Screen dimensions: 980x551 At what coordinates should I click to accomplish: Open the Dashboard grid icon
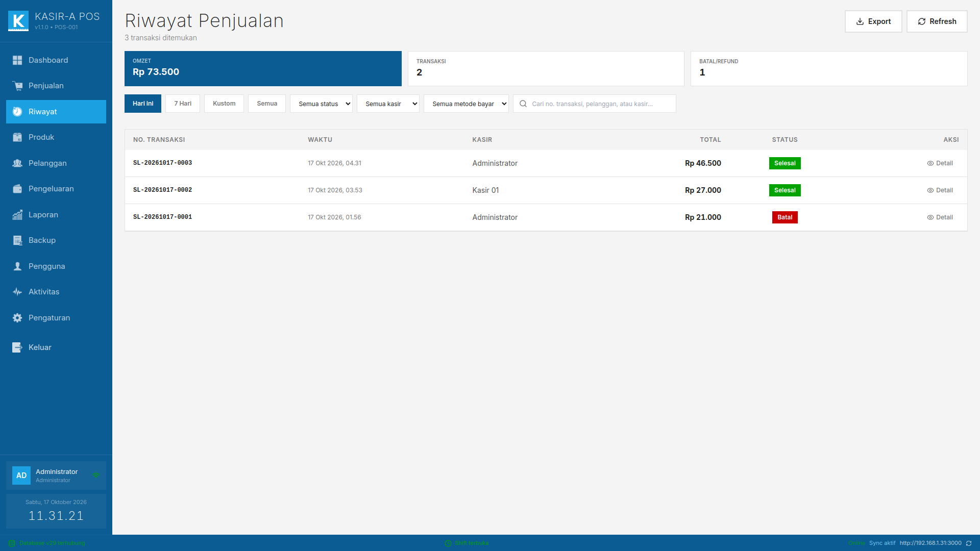(x=17, y=60)
